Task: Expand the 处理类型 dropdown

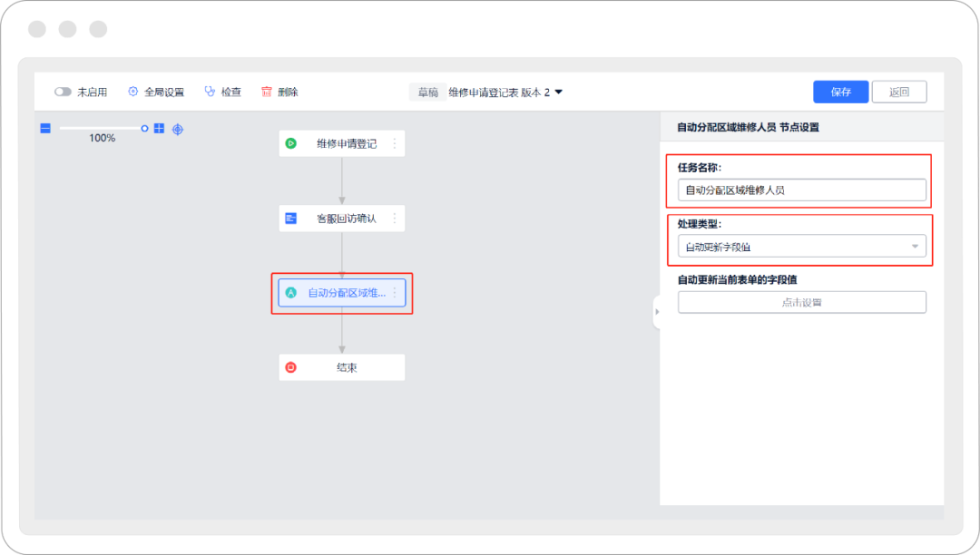Action: tap(801, 247)
